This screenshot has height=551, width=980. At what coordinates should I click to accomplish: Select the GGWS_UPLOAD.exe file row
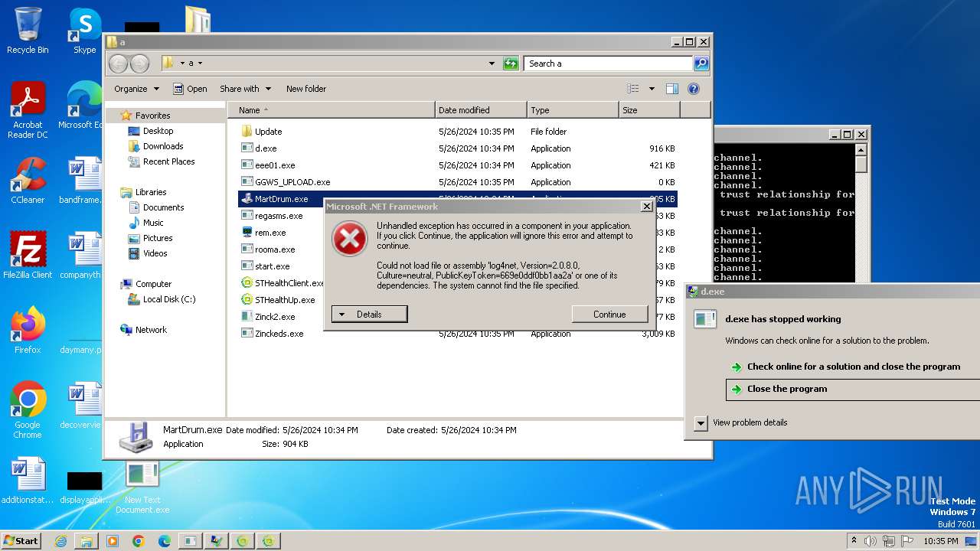coord(459,182)
